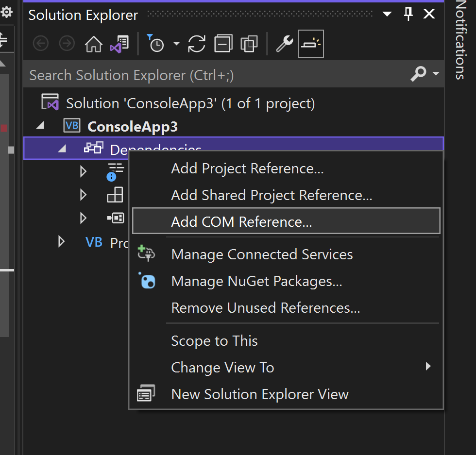
Task: Open the Change View To submenu
Action: pos(286,368)
